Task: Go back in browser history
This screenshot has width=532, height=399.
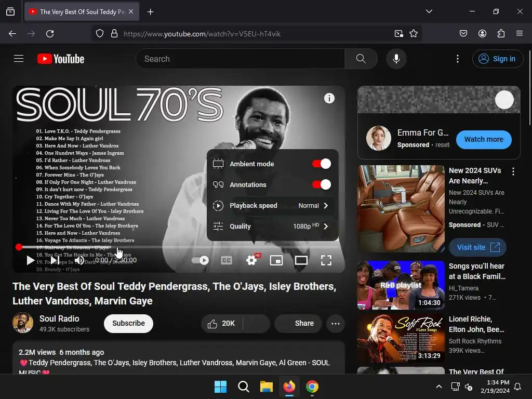Action: click(x=12, y=34)
